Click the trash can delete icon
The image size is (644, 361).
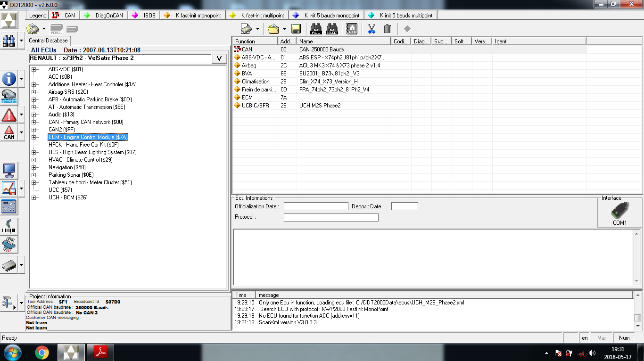coord(387,29)
